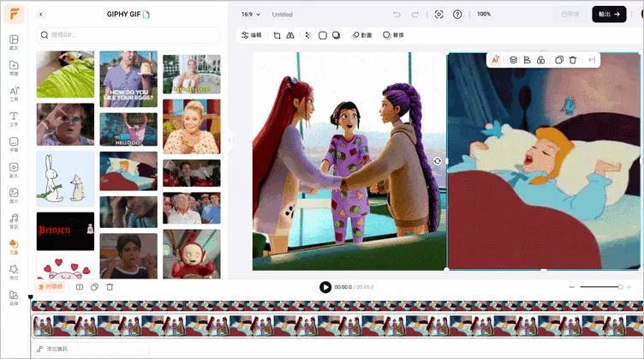The image size is (644, 359).
Task: Open the 16:9 aspect ratio dropdown
Action: (x=249, y=15)
